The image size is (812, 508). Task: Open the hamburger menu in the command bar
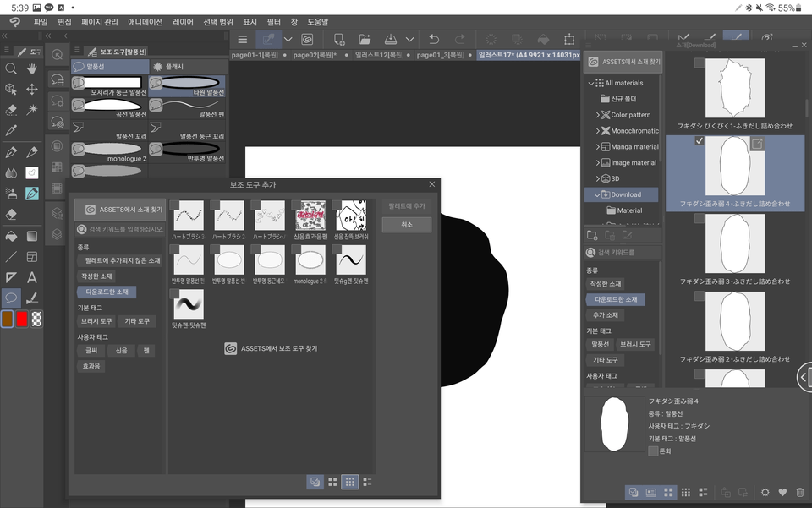[243, 40]
